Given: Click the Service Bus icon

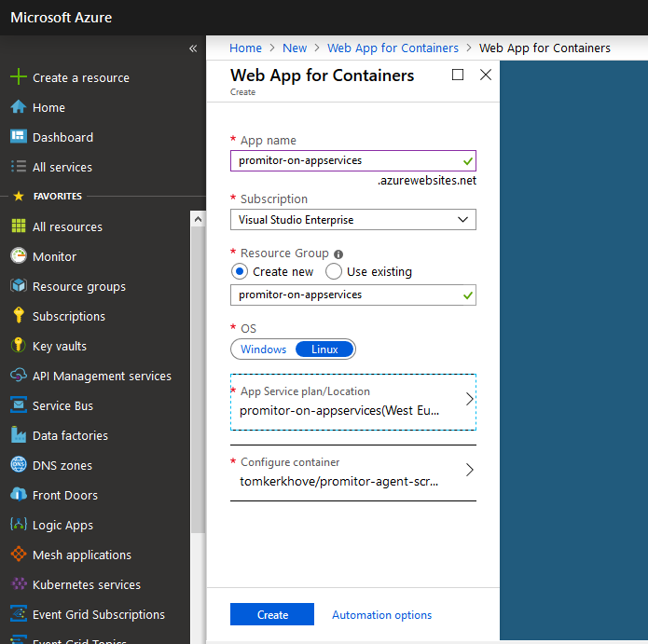Looking at the screenshot, I should (x=19, y=404).
